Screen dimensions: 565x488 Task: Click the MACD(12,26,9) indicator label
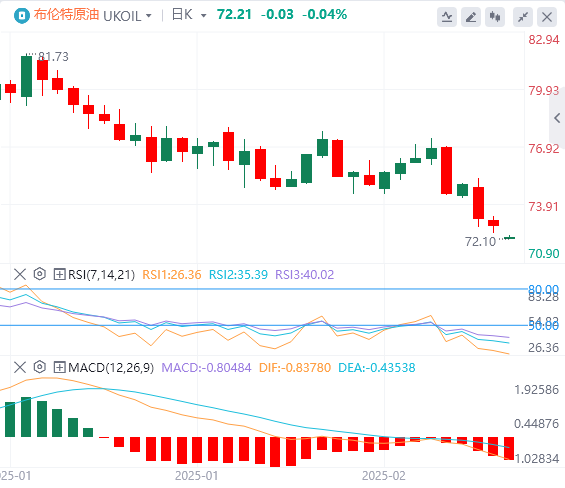(111, 368)
